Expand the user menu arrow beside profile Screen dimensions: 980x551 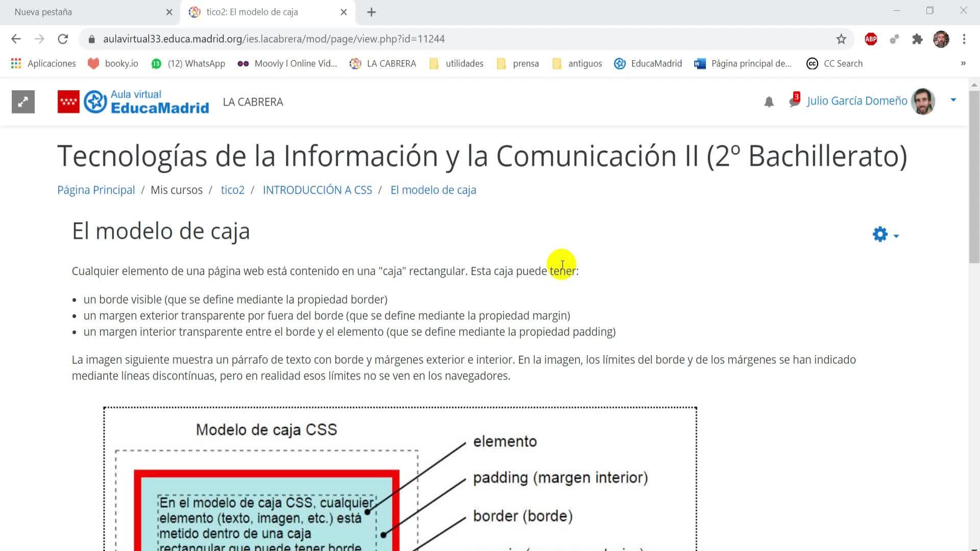[953, 100]
